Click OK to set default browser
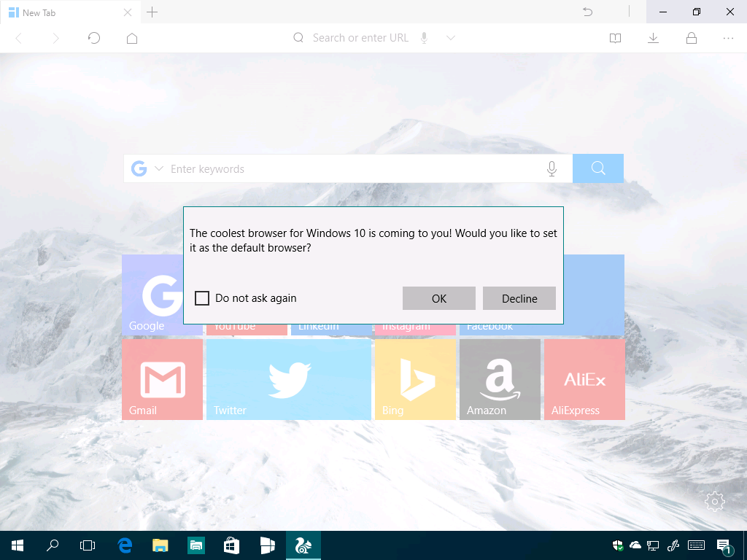747x560 pixels. [x=438, y=298]
